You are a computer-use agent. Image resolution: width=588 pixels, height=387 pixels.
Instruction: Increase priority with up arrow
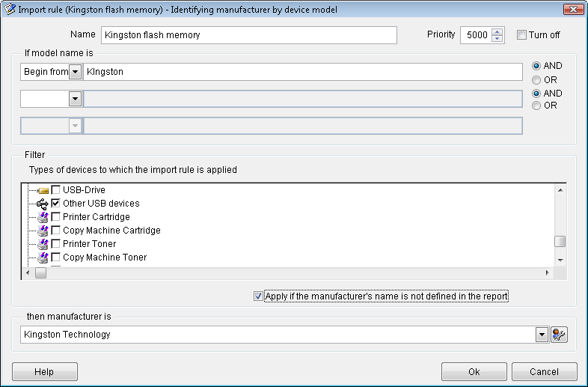(497, 32)
